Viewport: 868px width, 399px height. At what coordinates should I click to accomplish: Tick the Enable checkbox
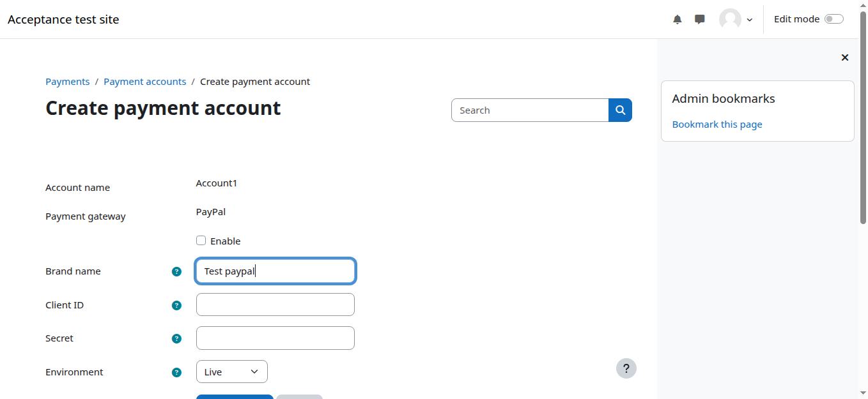click(201, 241)
